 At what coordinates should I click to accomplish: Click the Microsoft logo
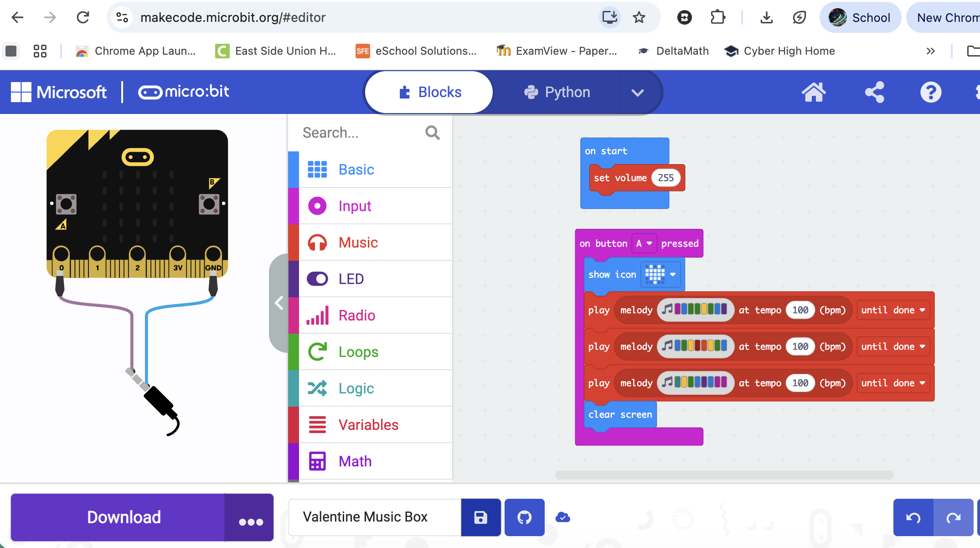click(x=59, y=92)
